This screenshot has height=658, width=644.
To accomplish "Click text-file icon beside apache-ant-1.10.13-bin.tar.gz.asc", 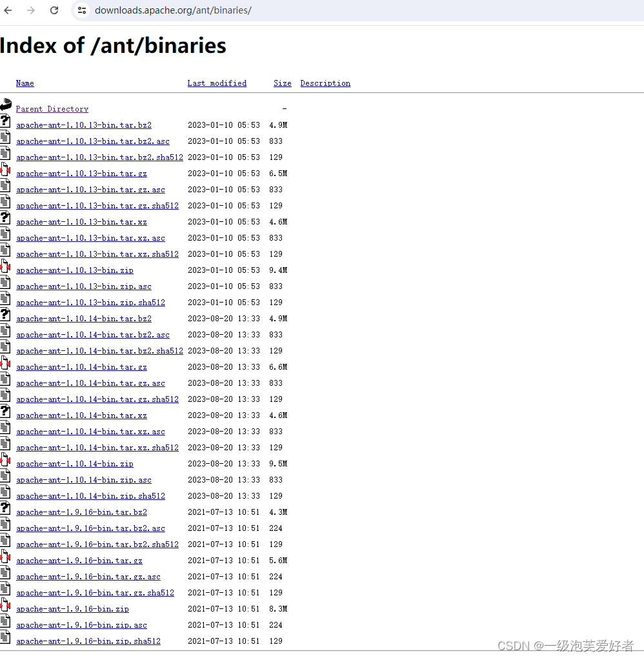I will coord(5,186).
